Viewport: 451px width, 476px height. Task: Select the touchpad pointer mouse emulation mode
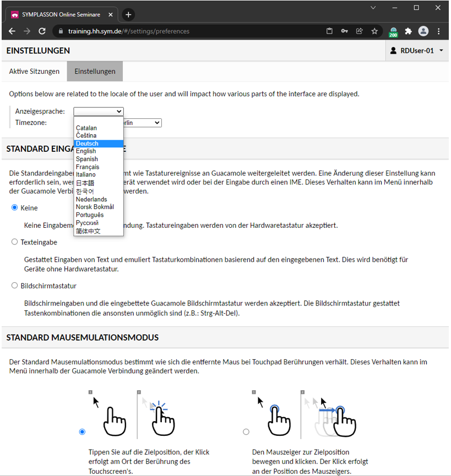(246, 431)
